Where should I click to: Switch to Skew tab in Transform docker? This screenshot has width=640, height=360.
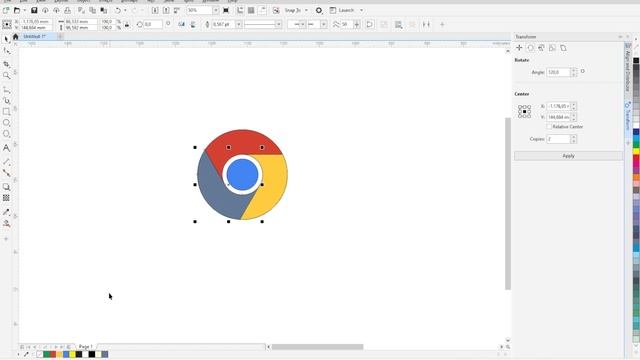(x=563, y=48)
